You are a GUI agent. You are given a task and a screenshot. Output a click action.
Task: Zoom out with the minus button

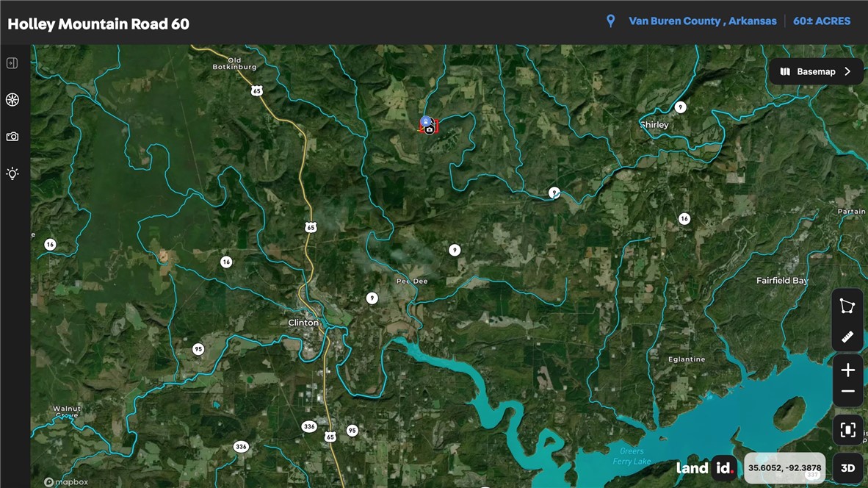pyautogui.click(x=847, y=392)
